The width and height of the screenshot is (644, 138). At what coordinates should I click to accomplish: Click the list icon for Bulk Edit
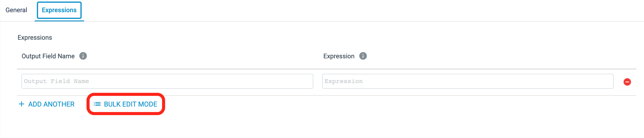(x=97, y=104)
